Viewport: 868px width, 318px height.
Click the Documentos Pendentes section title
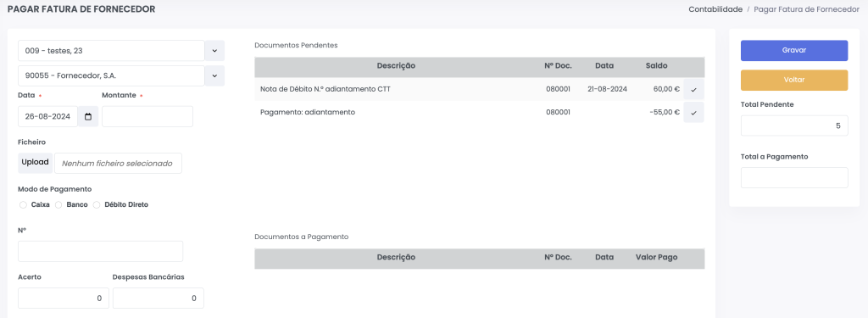click(x=296, y=46)
